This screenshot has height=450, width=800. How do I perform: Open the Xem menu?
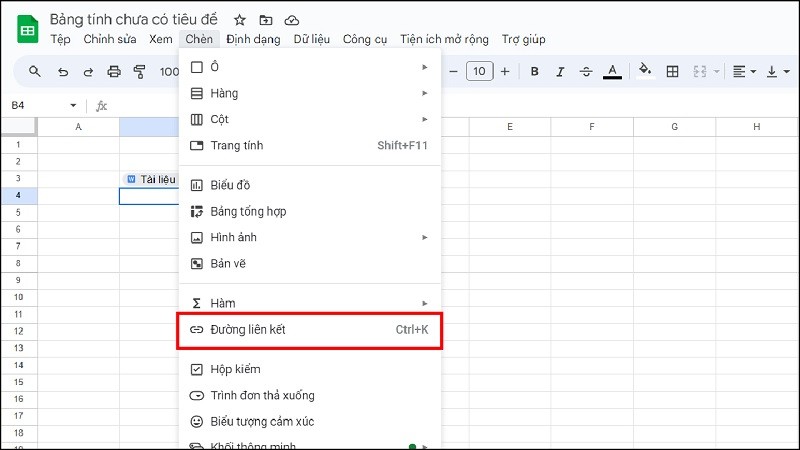pos(161,39)
